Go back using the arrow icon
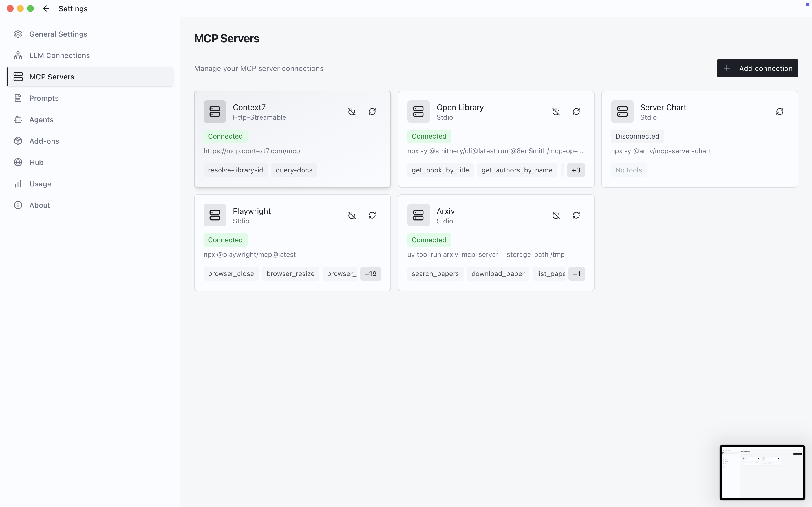 [46, 9]
